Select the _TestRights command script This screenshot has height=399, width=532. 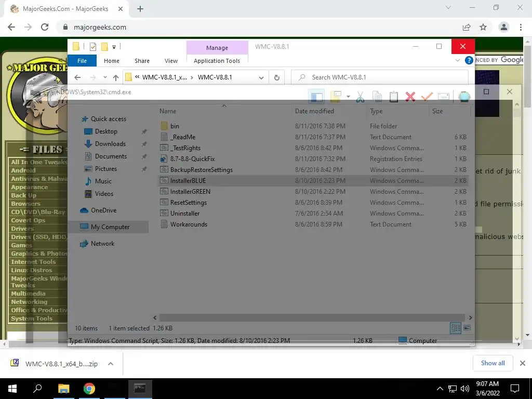click(x=185, y=148)
